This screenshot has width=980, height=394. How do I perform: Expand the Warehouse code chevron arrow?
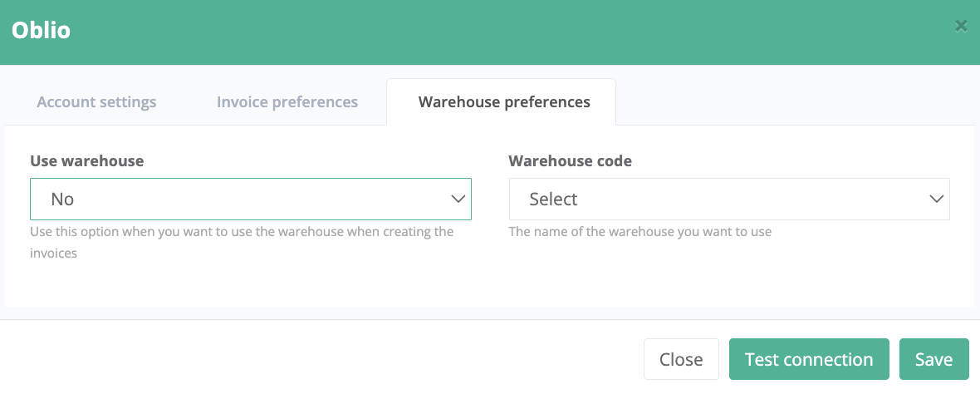pos(936,199)
